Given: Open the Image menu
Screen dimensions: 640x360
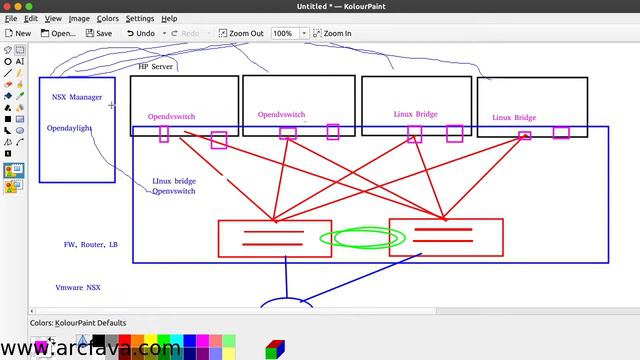Looking at the screenshot, I should 79,18.
